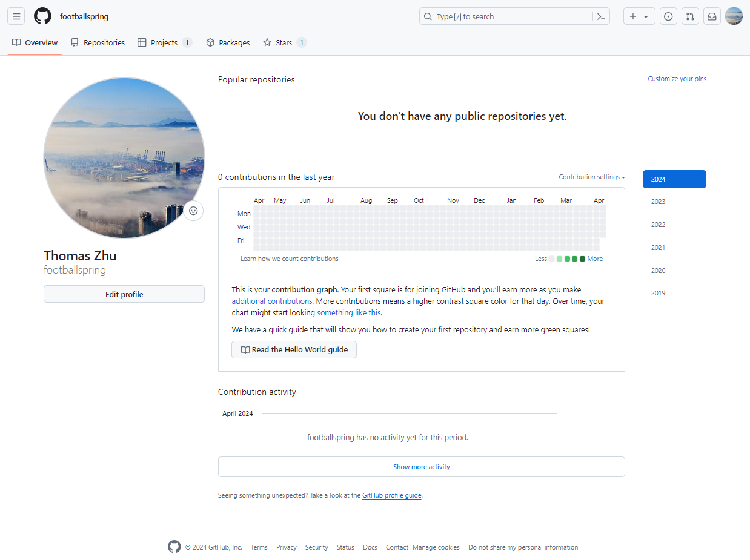Switch to the 2023 contributions year
The width and height of the screenshot is (750, 560).
click(658, 202)
